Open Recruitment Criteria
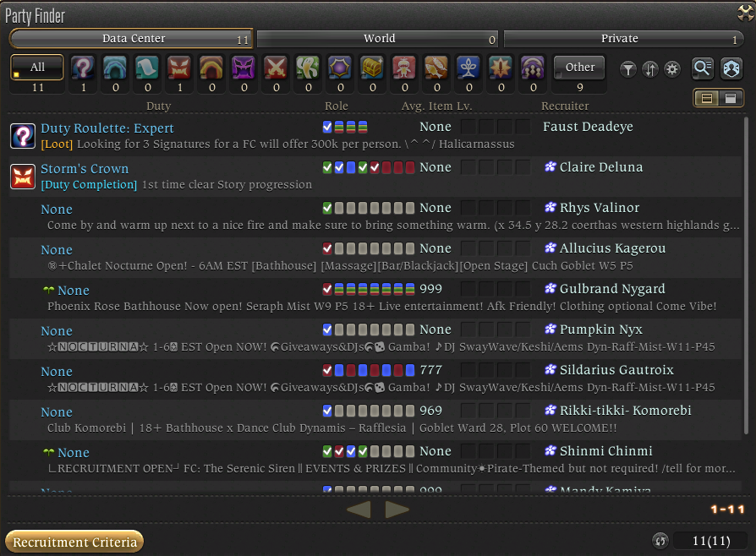This screenshot has height=556, width=756. pos(74,542)
